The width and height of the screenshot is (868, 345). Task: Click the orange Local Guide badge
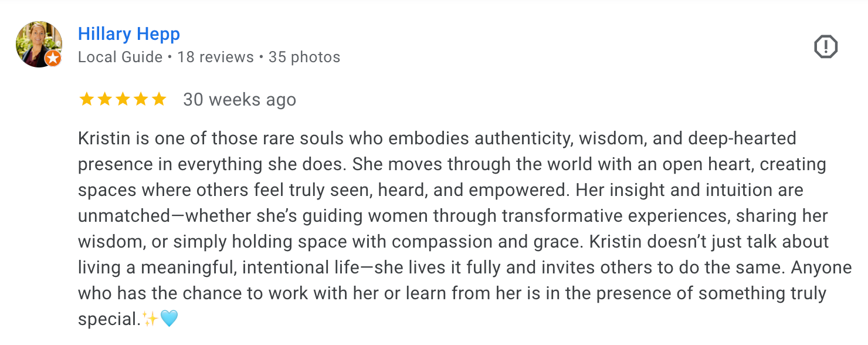tap(53, 59)
